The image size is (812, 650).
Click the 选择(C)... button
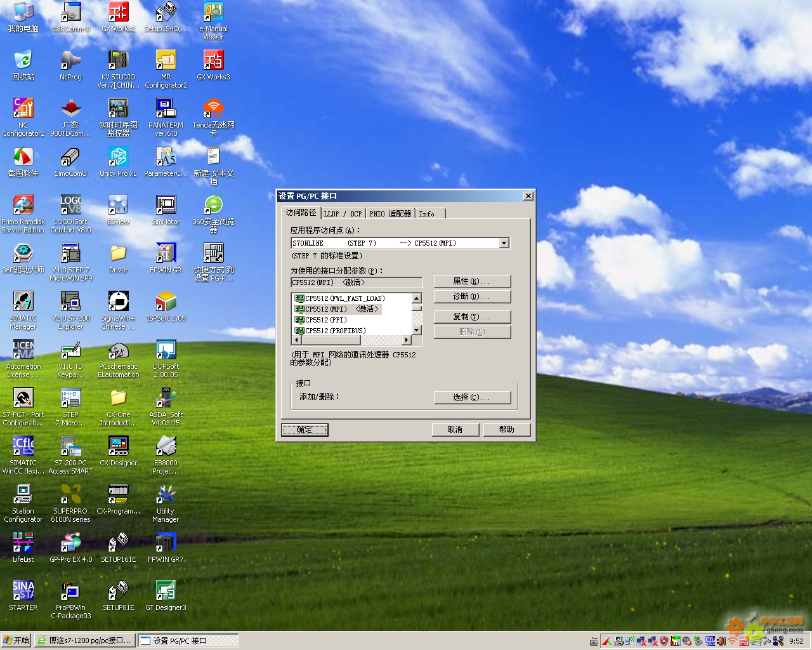point(472,397)
